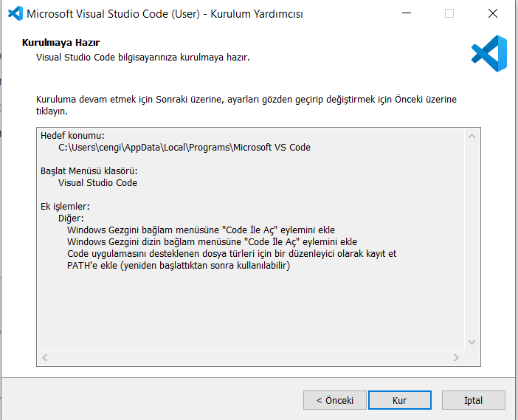
Task: Click the "PATH'e ekle" summary line
Action: [x=178, y=266]
